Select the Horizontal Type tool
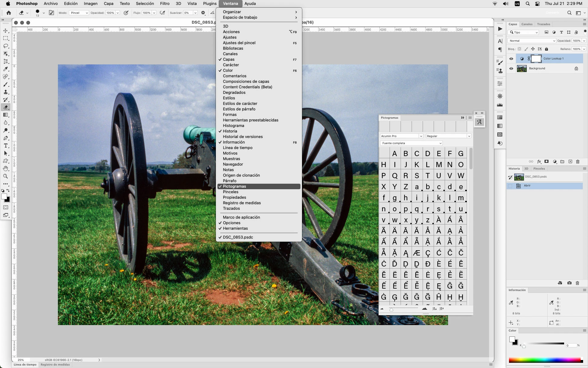The image size is (588, 368). 6,146
